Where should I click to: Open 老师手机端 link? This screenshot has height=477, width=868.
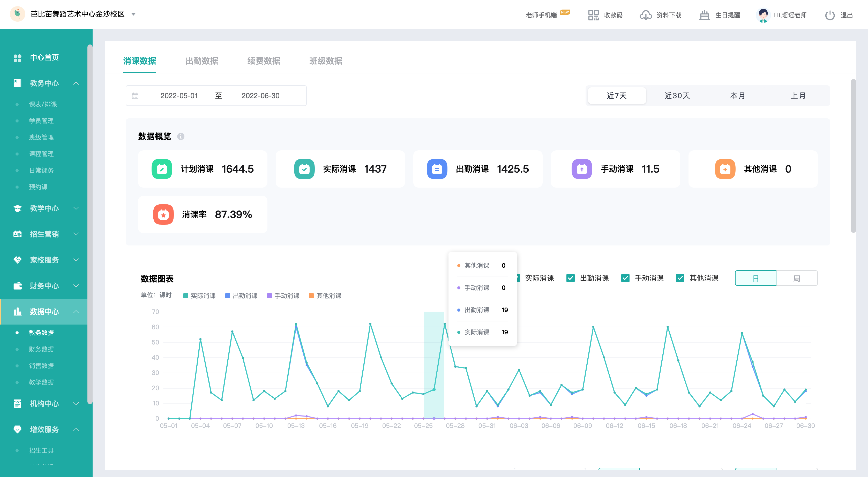(x=541, y=15)
